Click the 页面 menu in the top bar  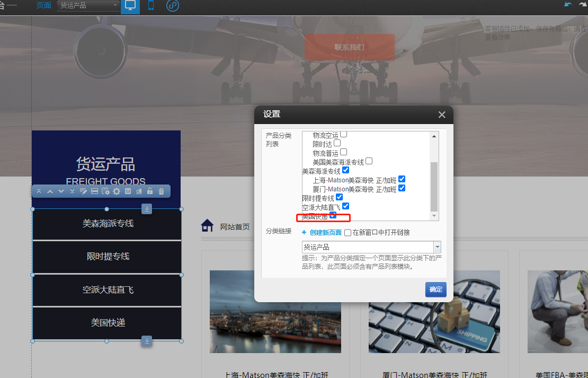(43, 6)
